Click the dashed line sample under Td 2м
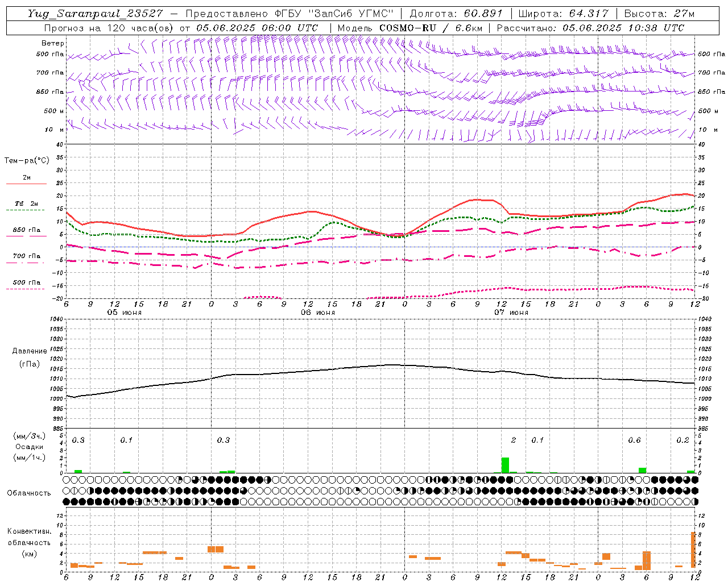Screen dimensions: 728x582 coord(26,210)
